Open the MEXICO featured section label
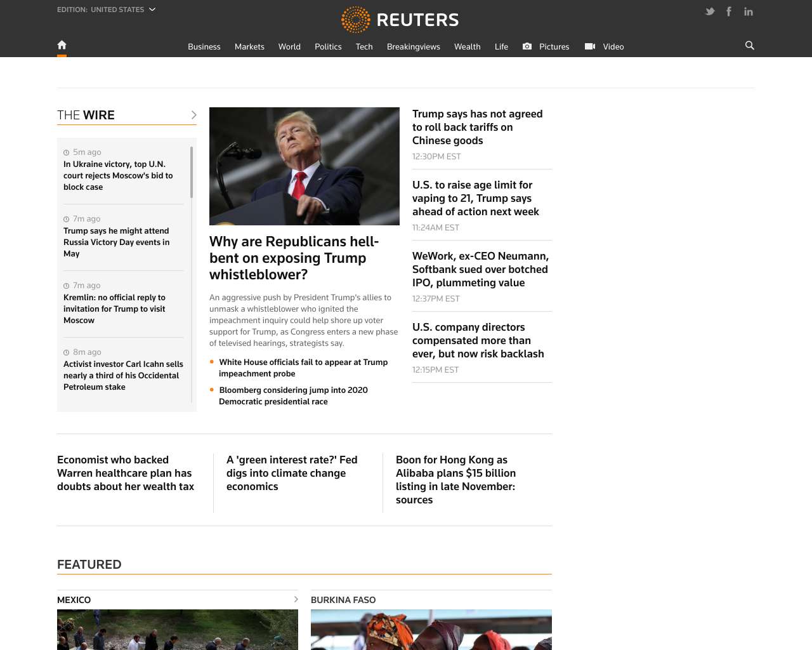Image resolution: width=812 pixels, height=650 pixels. 74,600
